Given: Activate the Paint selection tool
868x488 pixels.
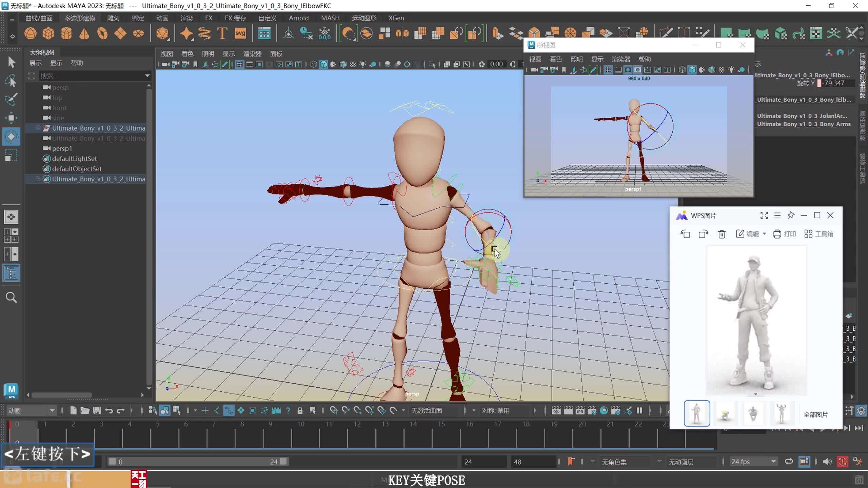Looking at the screenshot, I should (11, 99).
